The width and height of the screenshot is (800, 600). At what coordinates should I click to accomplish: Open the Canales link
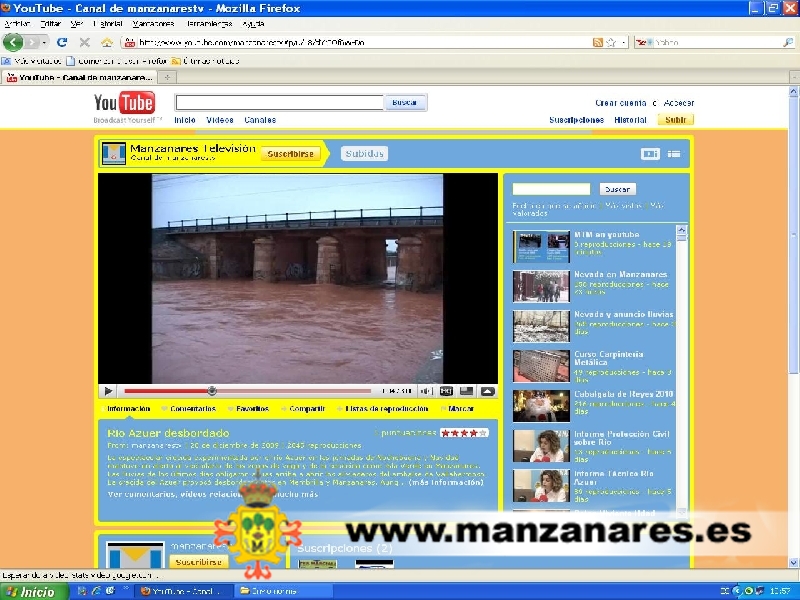(260, 120)
